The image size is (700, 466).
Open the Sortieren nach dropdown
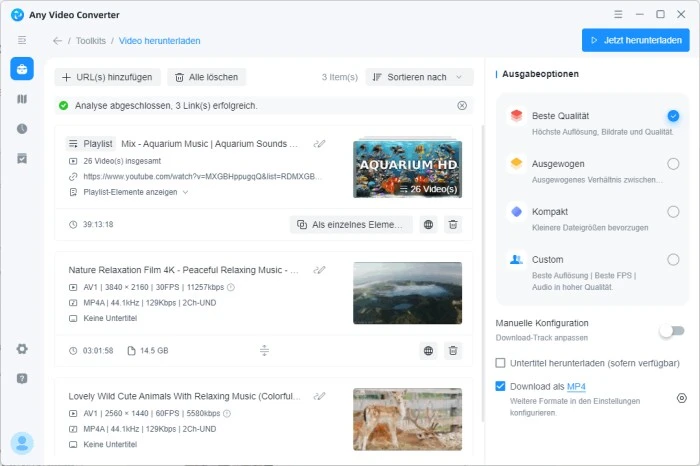click(x=420, y=77)
